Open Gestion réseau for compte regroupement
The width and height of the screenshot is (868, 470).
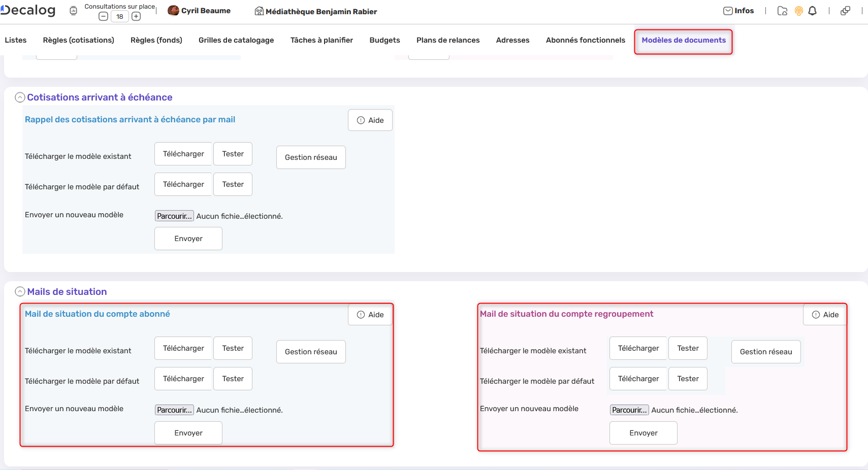765,351
